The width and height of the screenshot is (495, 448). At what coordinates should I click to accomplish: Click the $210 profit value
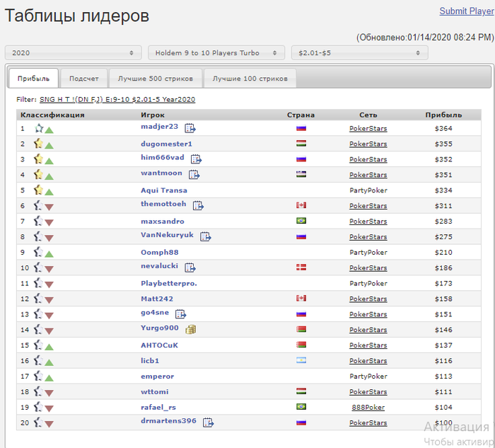[x=443, y=252]
